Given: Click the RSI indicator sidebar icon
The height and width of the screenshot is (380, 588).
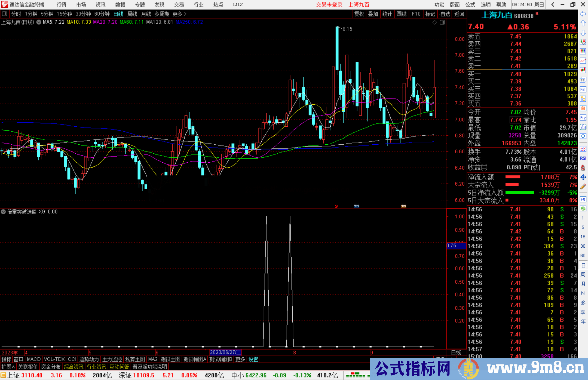Looking at the screenshot, I should point(583,158).
